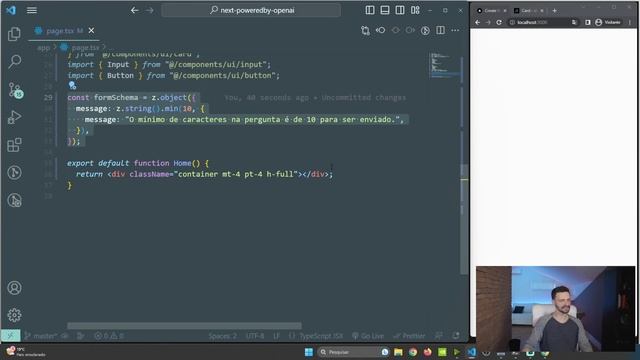Open the Customize Layout menu
This screenshot has width=640, height=360.
point(415,10)
